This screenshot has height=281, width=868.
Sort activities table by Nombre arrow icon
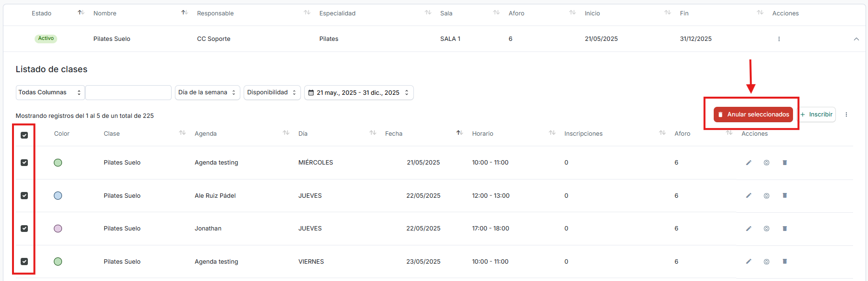coord(185,13)
